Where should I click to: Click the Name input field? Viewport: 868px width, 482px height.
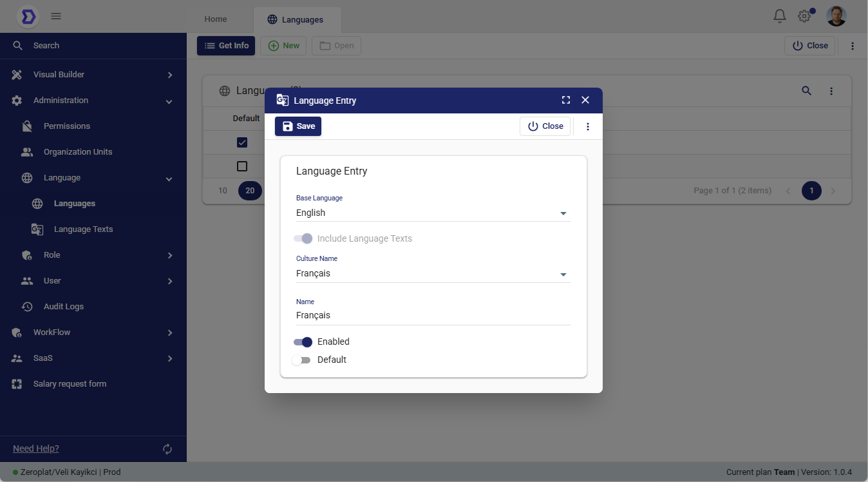tap(433, 315)
